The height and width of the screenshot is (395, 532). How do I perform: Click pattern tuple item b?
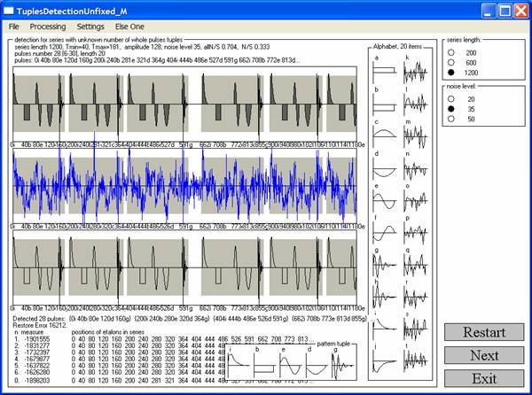[x=264, y=365]
